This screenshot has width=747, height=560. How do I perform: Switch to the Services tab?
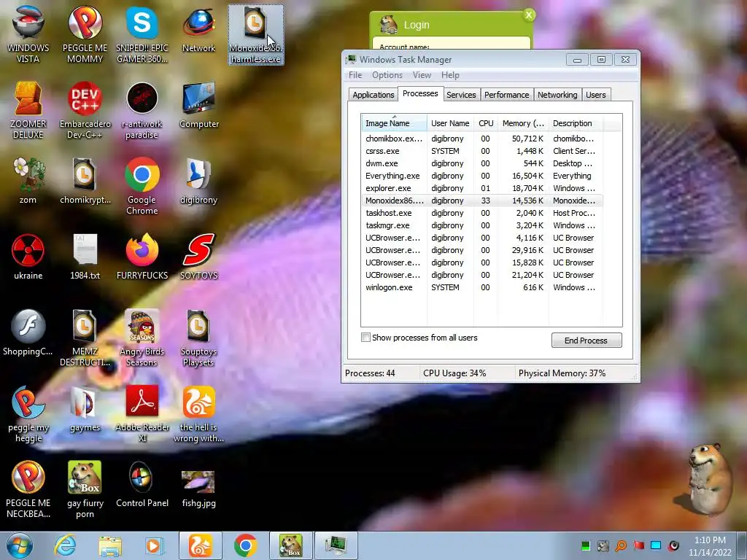(461, 95)
